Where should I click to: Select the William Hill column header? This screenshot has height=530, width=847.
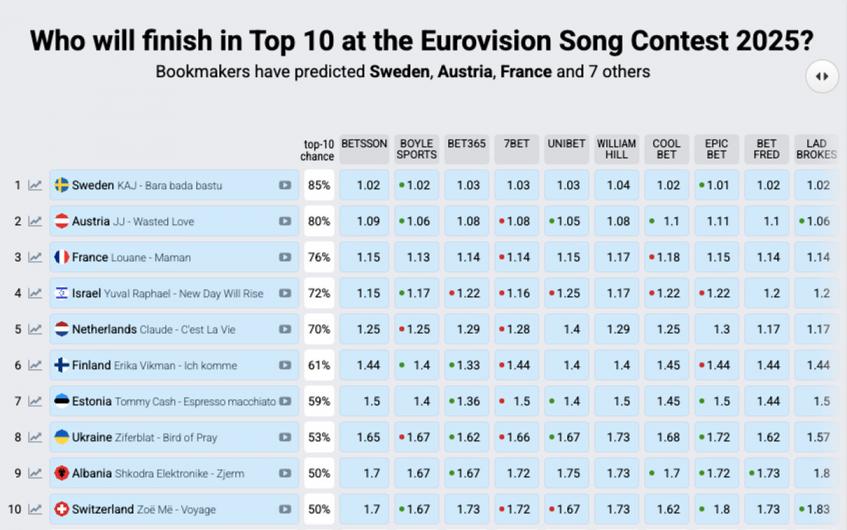coord(617,149)
